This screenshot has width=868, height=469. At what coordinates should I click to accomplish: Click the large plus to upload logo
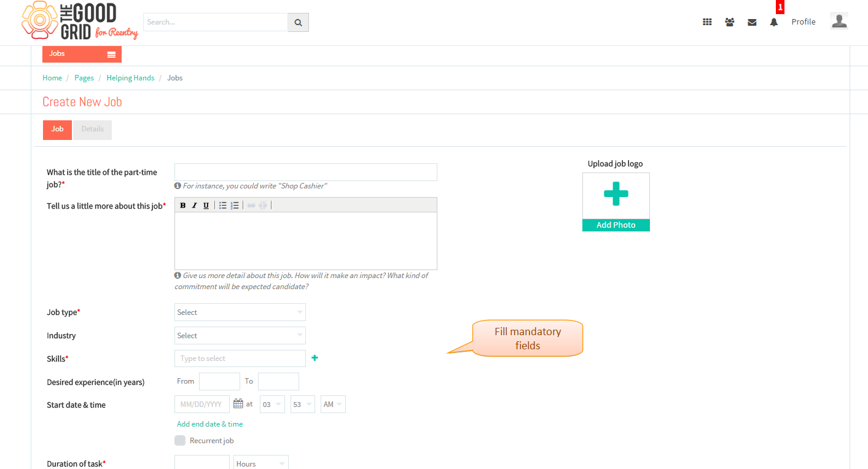(616, 194)
